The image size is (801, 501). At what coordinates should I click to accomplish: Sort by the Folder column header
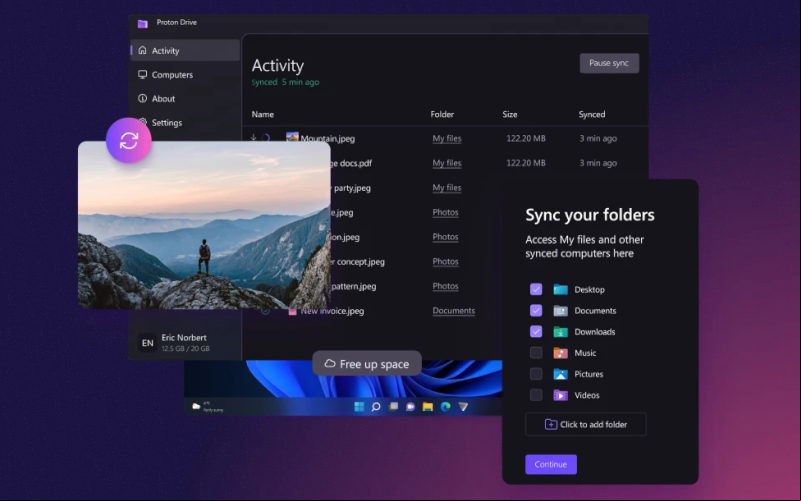click(442, 114)
